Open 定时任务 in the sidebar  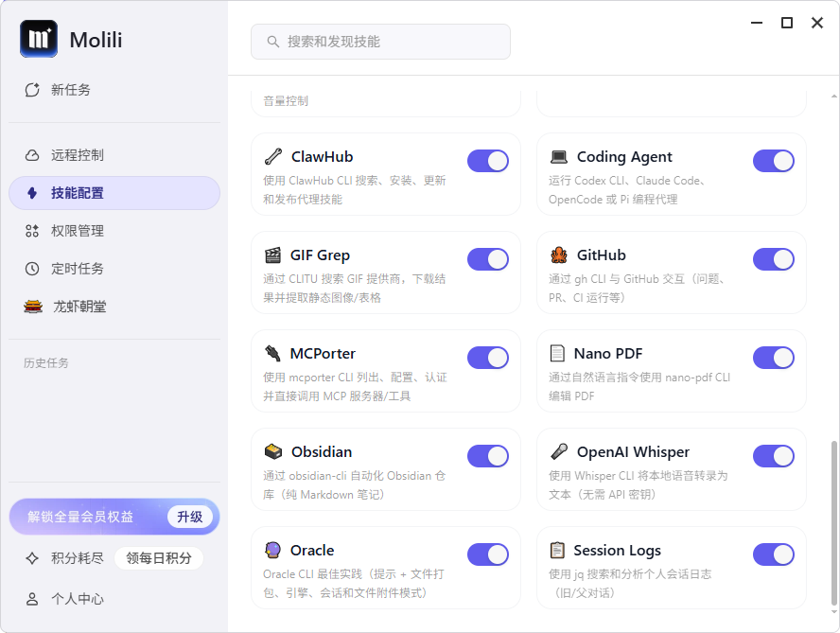(x=114, y=269)
